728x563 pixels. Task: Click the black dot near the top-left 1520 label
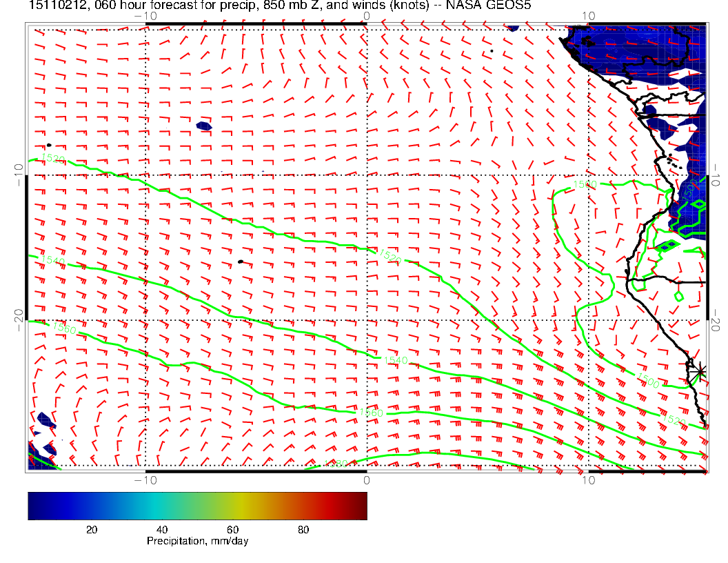pos(49,145)
